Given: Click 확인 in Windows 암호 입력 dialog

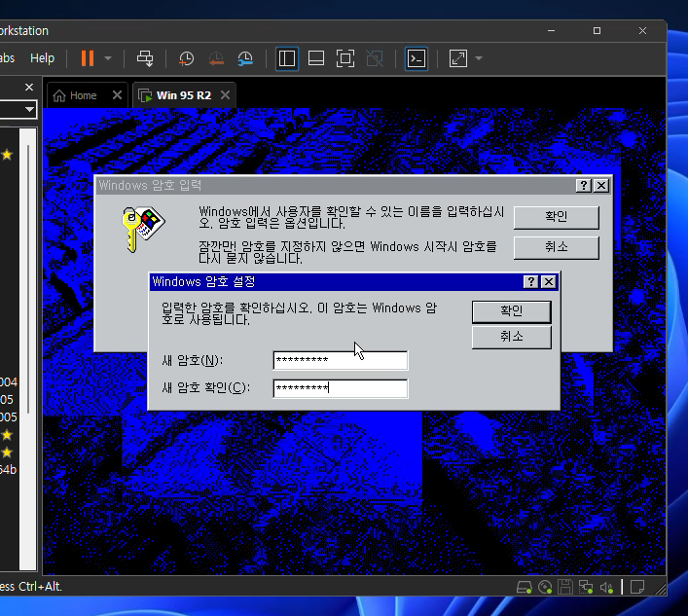Looking at the screenshot, I should 557,217.
